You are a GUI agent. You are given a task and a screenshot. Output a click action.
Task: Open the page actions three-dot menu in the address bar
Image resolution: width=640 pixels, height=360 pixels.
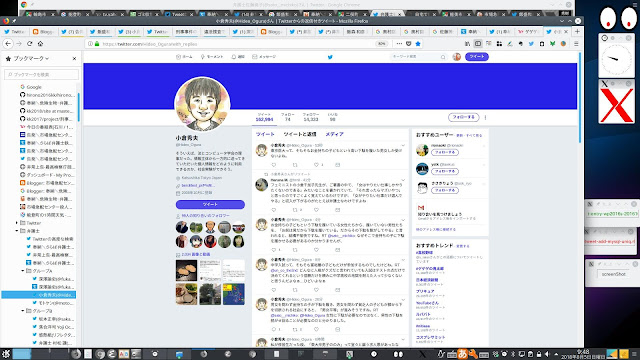(399, 44)
